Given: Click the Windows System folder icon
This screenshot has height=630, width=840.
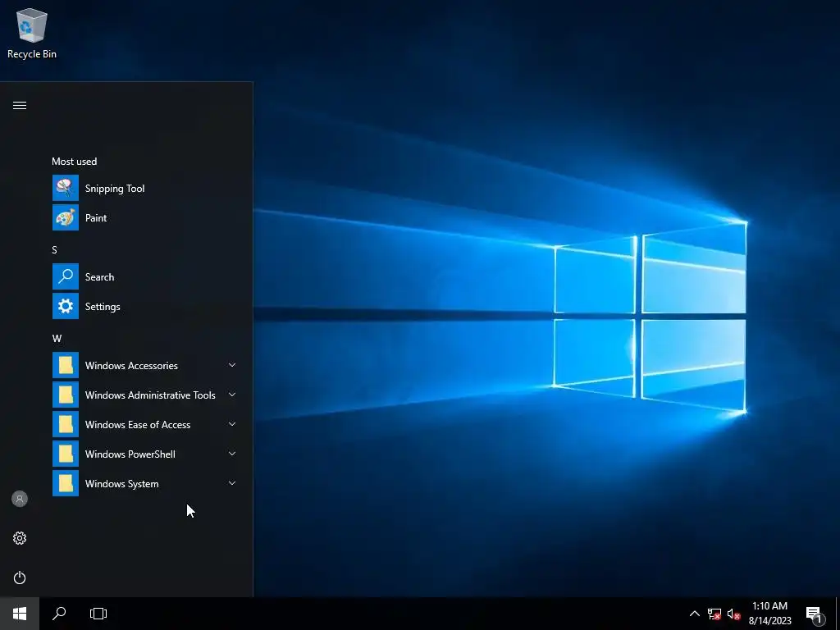Looking at the screenshot, I should click(66, 483).
